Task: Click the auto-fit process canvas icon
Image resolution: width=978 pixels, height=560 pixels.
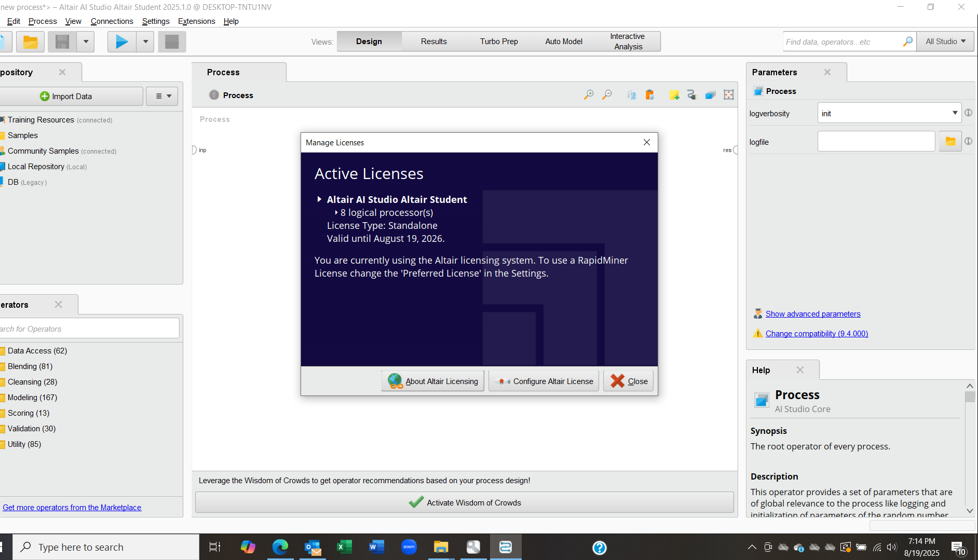Action: click(729, 95)
